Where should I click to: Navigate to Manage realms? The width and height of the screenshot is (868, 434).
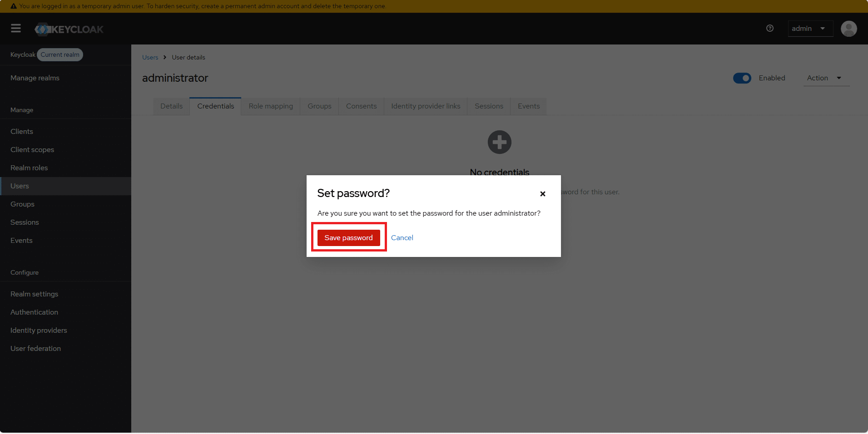pyautogui.click(x=35, y=78)
